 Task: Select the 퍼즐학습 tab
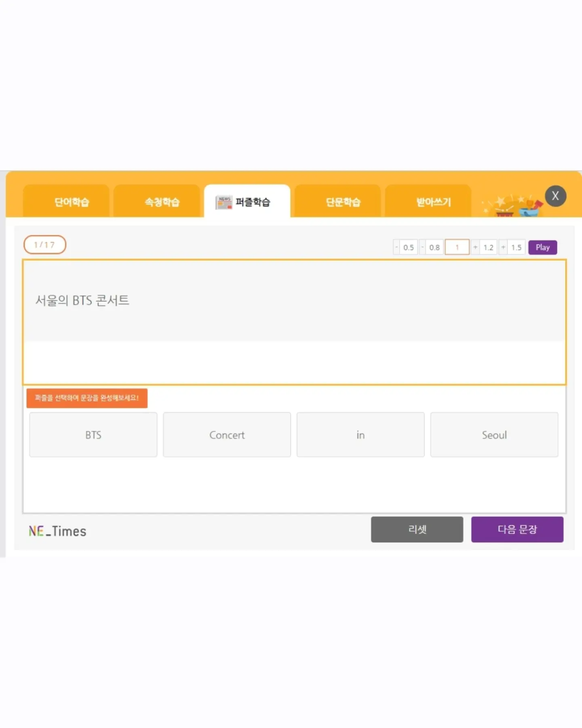tap(247, 201)
